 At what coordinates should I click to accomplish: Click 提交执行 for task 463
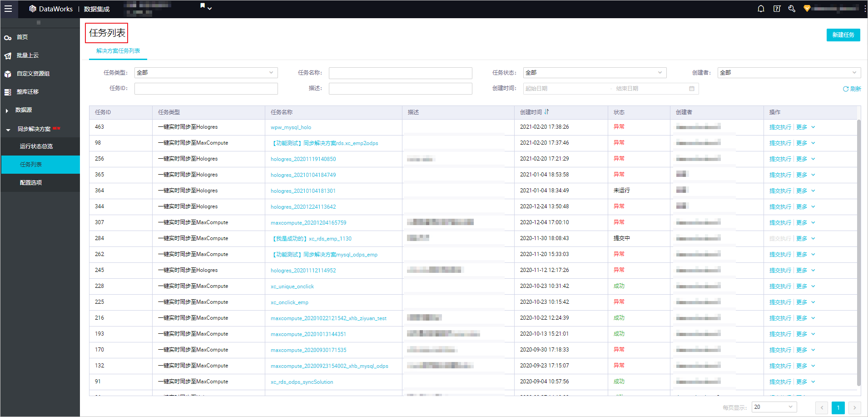tap(780, 127)
